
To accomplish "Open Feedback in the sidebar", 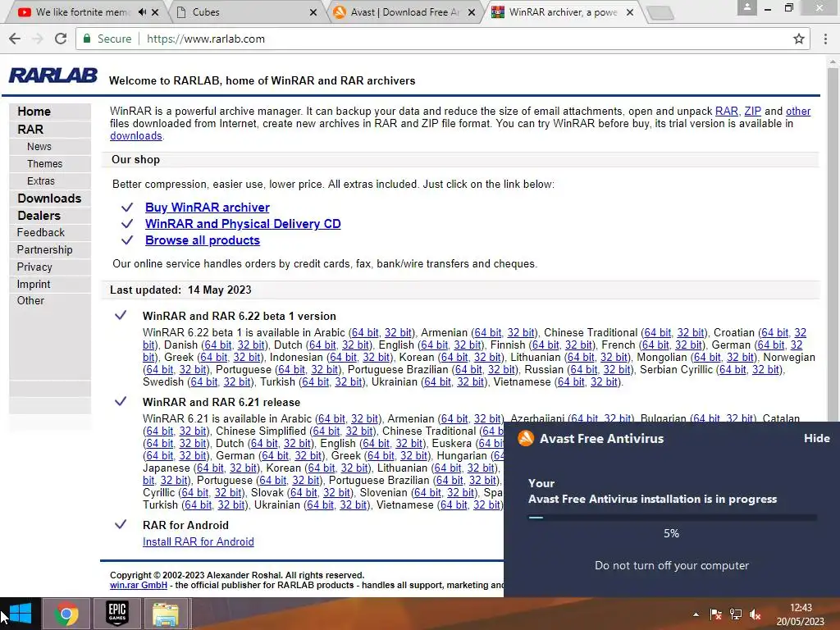I will click(41, 232).
